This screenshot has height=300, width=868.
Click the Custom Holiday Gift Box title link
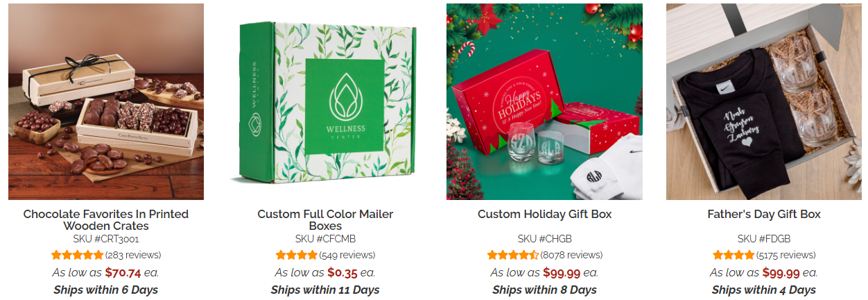[545, 214]
